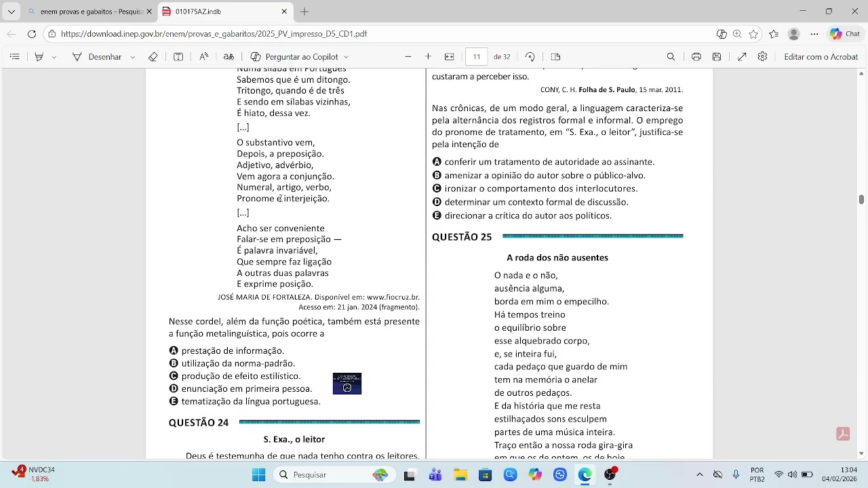Click the vertical PDF scrollbar thumb

point(861,199)
